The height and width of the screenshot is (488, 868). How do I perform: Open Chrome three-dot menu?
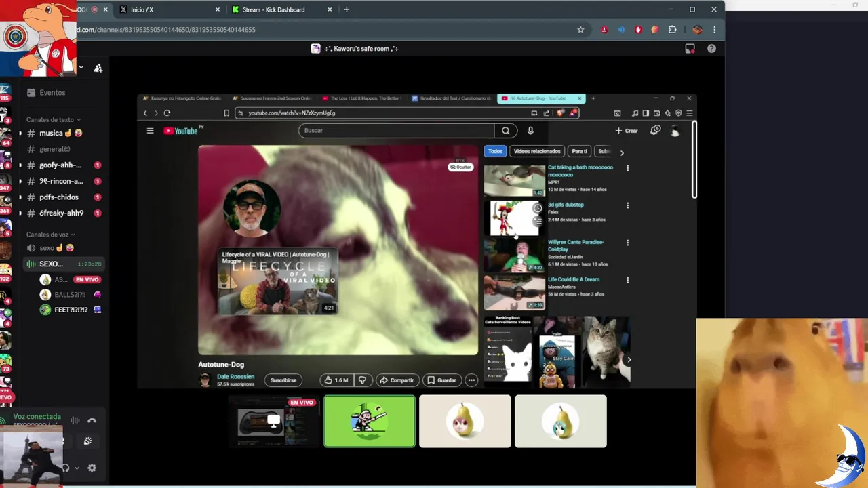(714, 30)
